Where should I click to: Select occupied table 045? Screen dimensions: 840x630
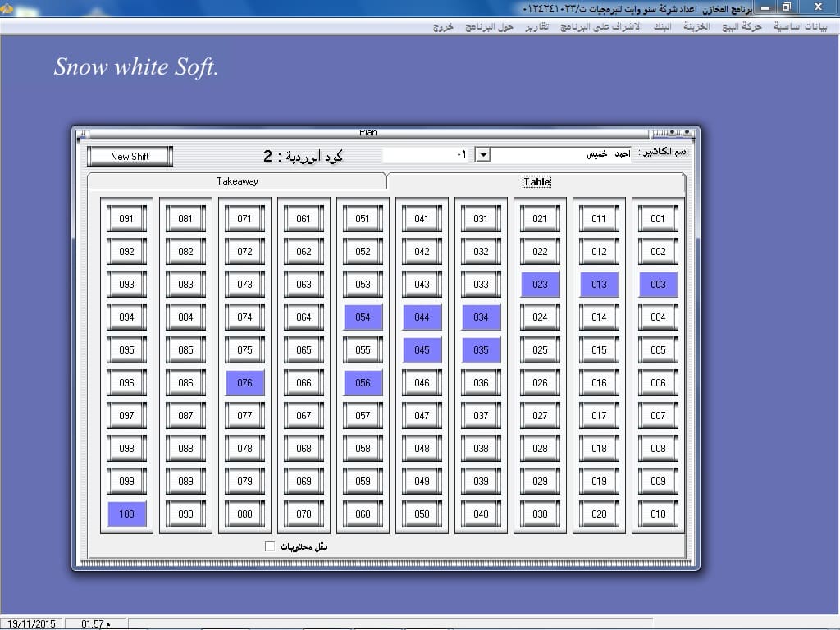click(422, 349)
